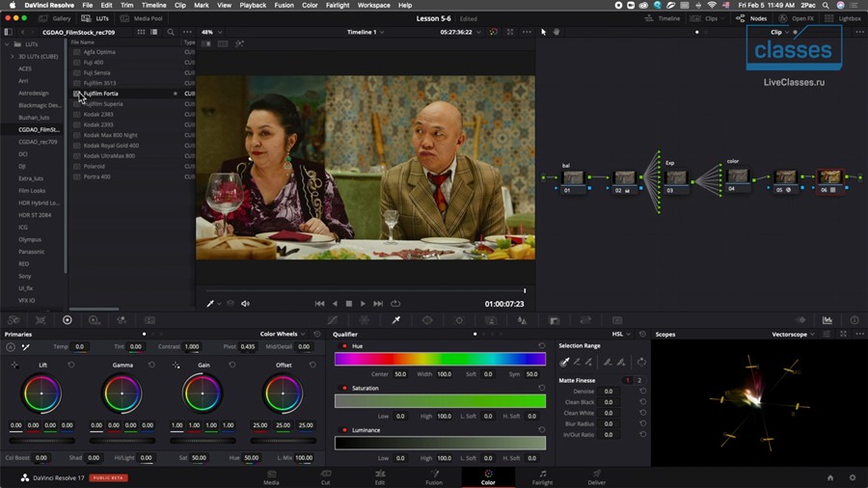
Task: Open the Power Window palette icon
Action: click(427, 320)
